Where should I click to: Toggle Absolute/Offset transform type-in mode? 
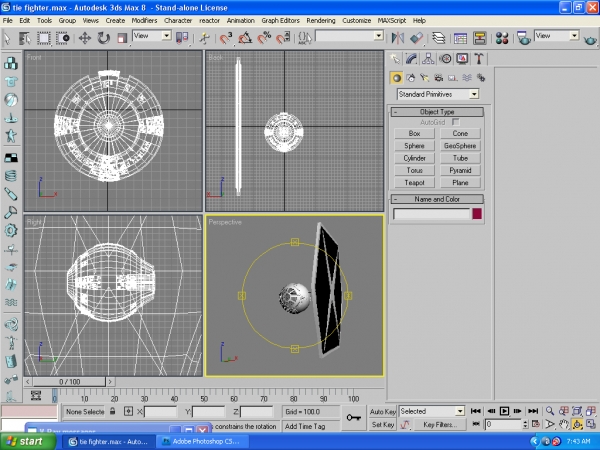(x=128, y=411)
